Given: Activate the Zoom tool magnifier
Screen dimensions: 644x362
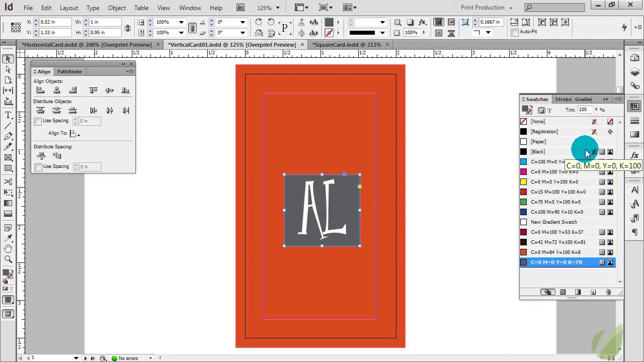Looking at the screenshot, I should pos(8,259).
